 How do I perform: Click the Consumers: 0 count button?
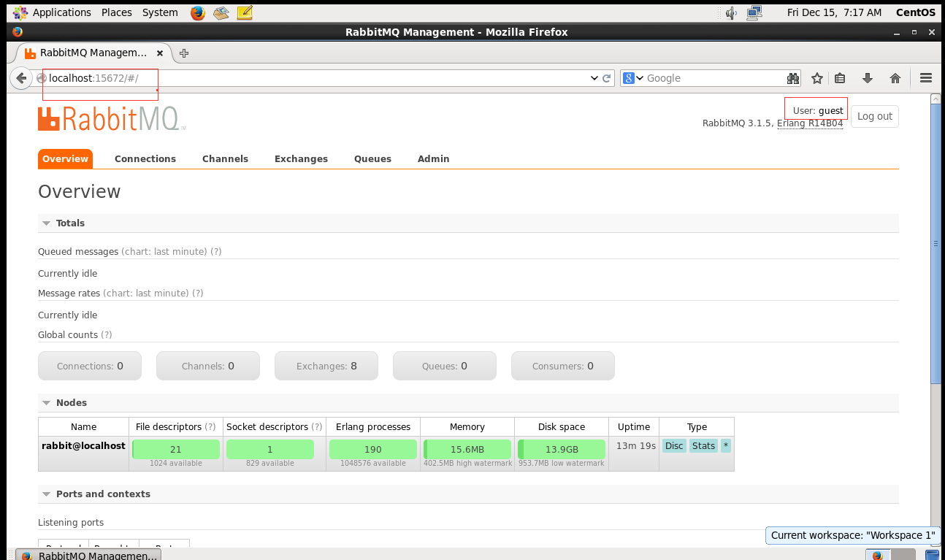click(563, 366)
